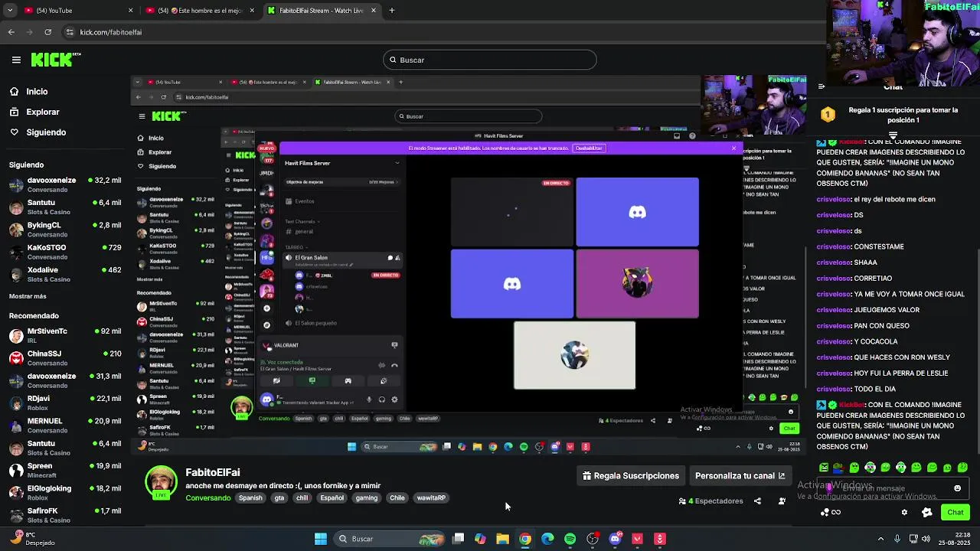Toggle Discord screen share button in video
Viewport: 980px width, 551px height.
312,380
